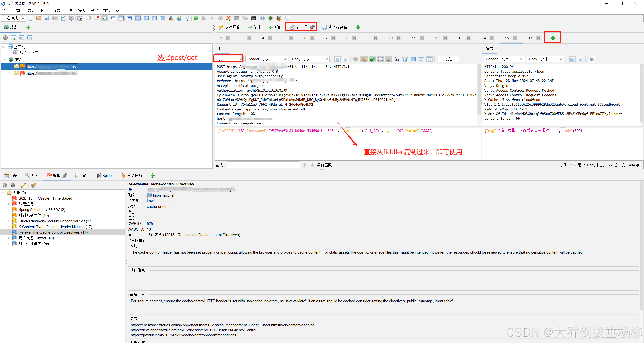Open the 方法 method dropdown

[x=228, y=59]
